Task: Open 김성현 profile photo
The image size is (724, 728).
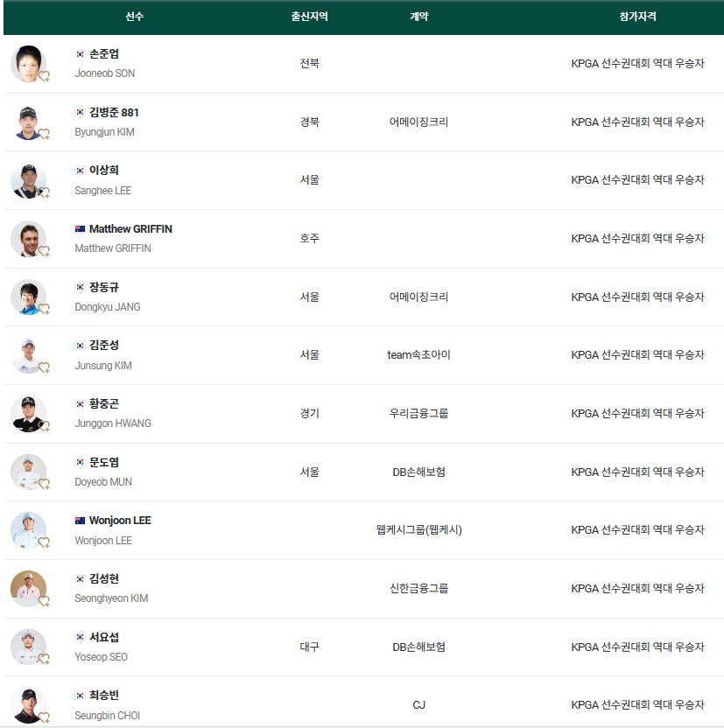Action: coord(28,589)
